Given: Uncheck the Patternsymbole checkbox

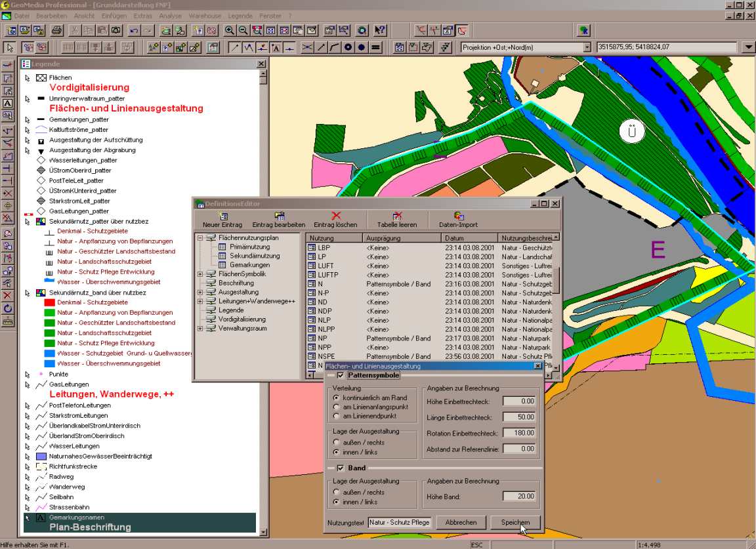Looking at the screenshot, I should [340, 375].
